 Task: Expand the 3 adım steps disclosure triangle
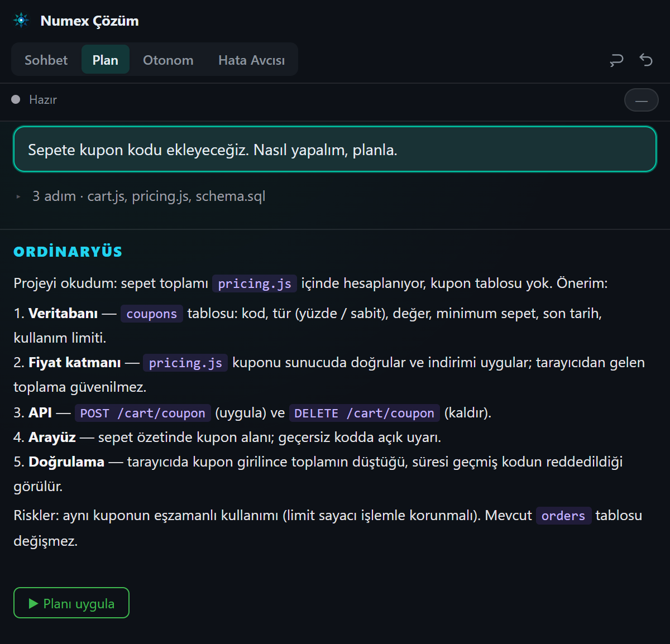click(18, 196)
